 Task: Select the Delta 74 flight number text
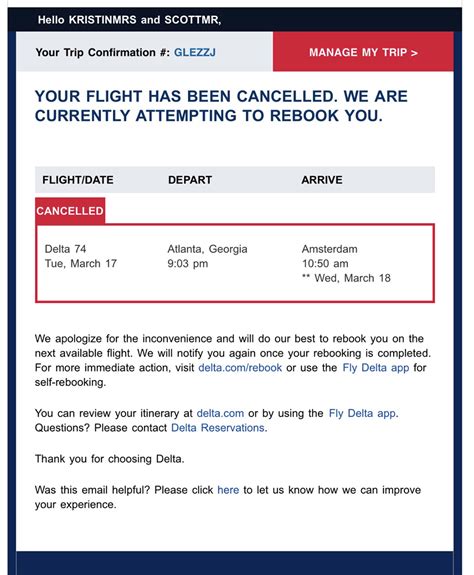[65, 249]
